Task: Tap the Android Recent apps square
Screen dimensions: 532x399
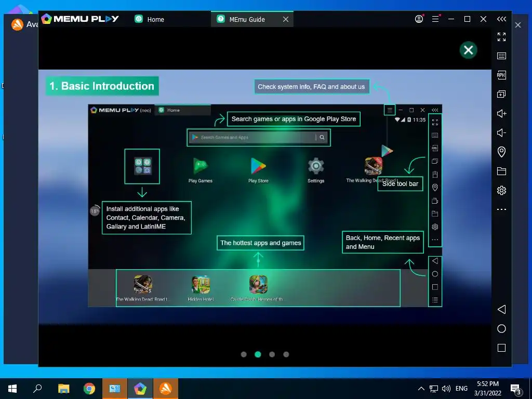Action: coord(501,348)
